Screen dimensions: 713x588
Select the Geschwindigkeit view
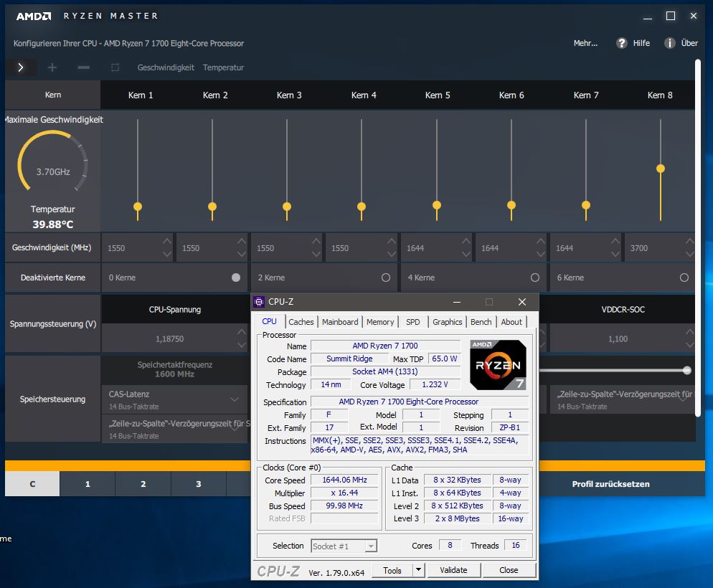(x=166, y=67)
